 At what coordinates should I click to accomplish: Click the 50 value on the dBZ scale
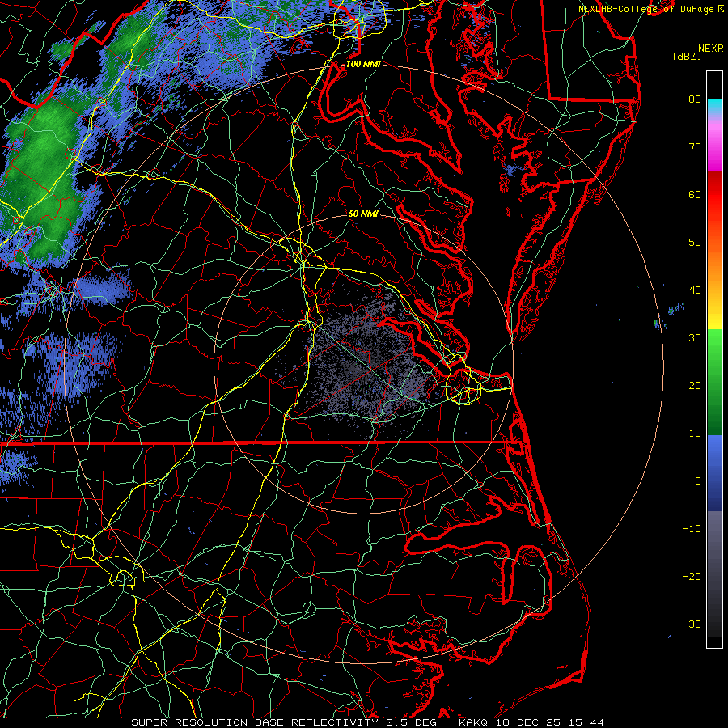tap(695, 243)
